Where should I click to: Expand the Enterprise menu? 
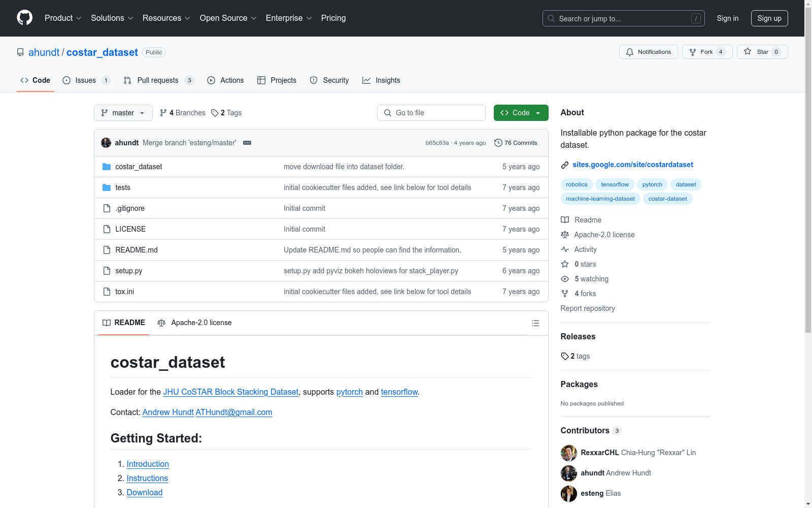pyautogui.click(x=289, y=18)
